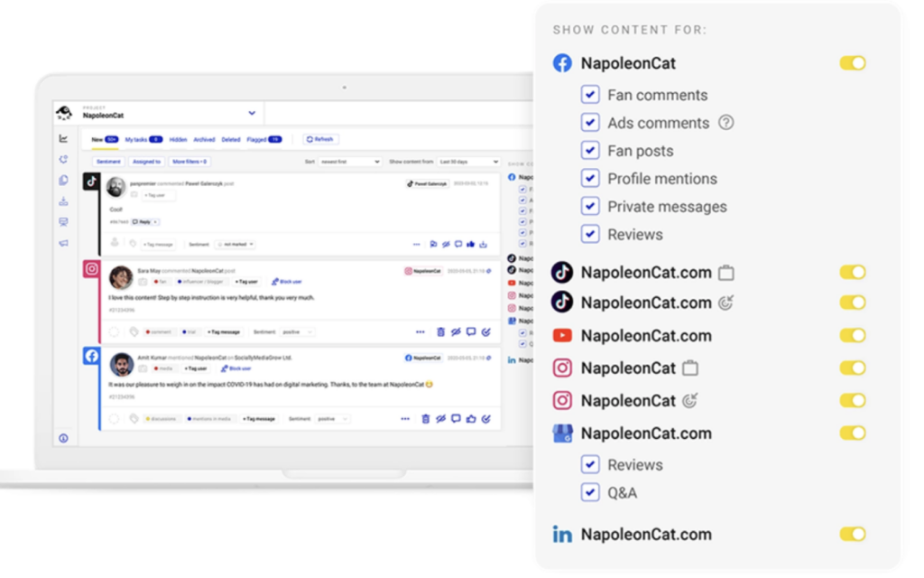Reply to panpremier's Cool comment
The image size is (924, 578).
tap(144, 222)
